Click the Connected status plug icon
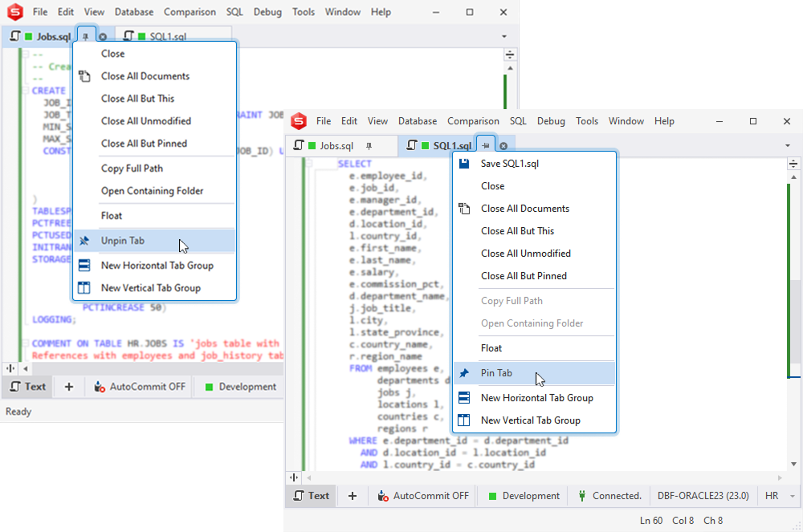 coord(581,496)
